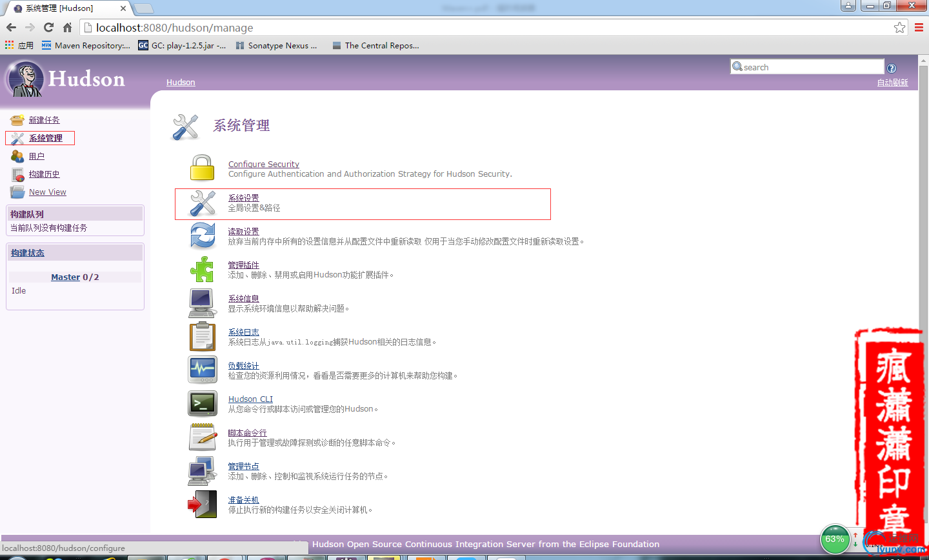Select 系统管理 in the sidebar
The image size is (929, 560).
click(x=45, y=138)
